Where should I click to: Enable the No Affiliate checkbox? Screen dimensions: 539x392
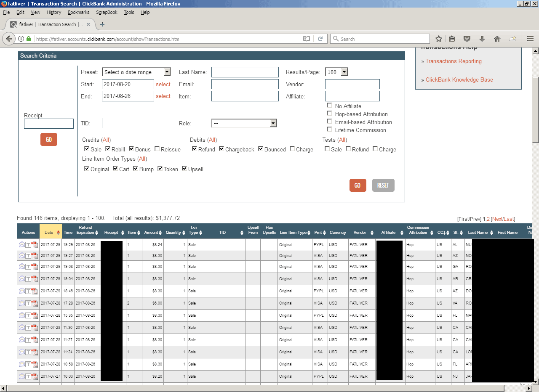(329, 106)
